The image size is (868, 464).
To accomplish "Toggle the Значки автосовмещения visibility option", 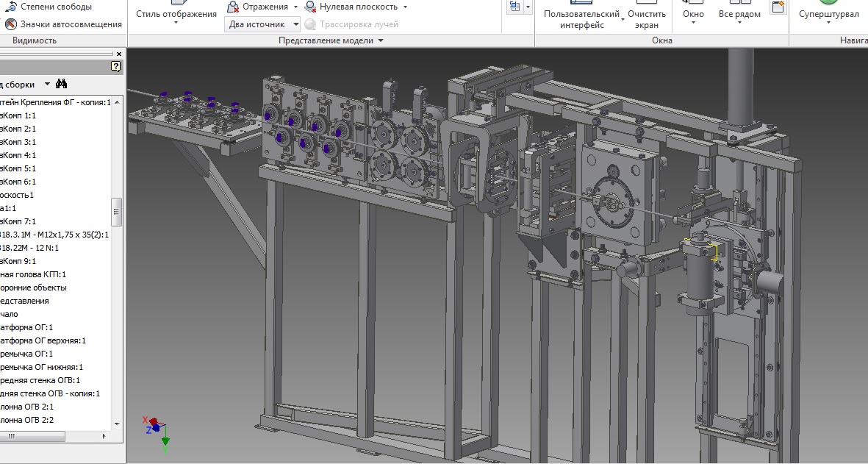I will [10, 24].
